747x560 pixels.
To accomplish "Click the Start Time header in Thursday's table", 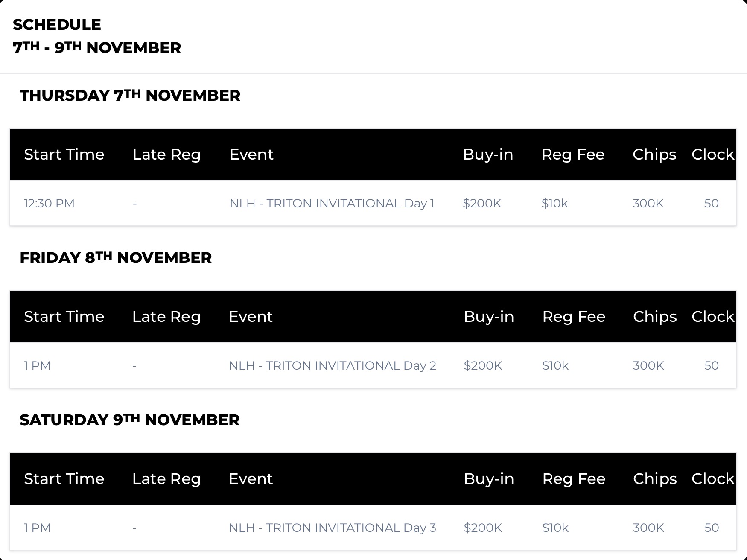I will click(64, 155).
